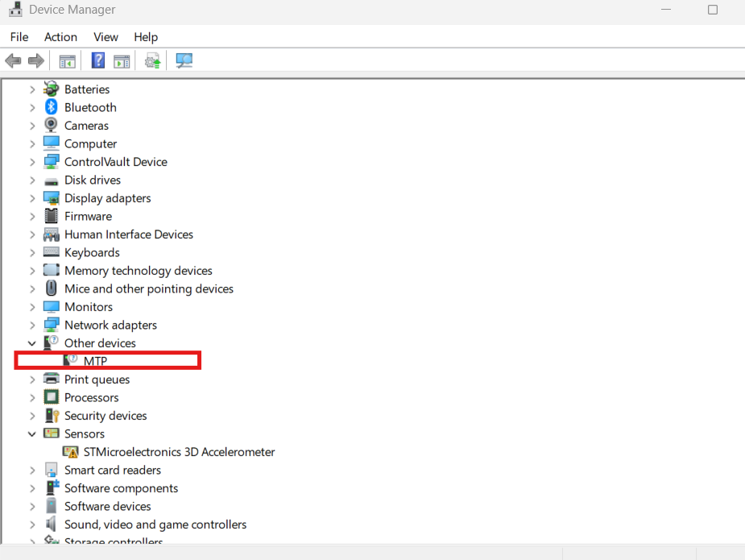The image size is (745, 560).
Task: Open the File menu
Action: [x=19, y=37]
